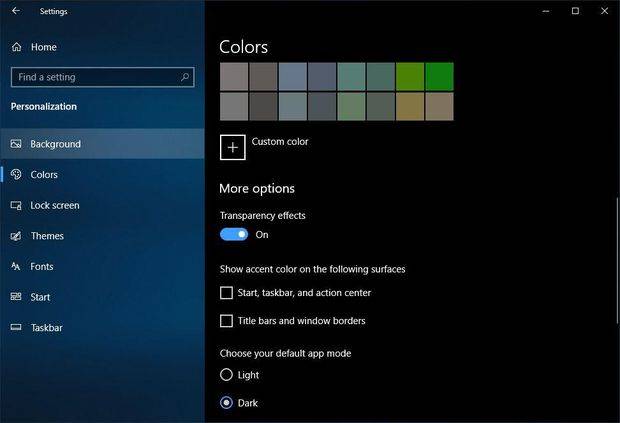Close the Settings window
This screenshot has width=620, height=423.
[605, 11]
